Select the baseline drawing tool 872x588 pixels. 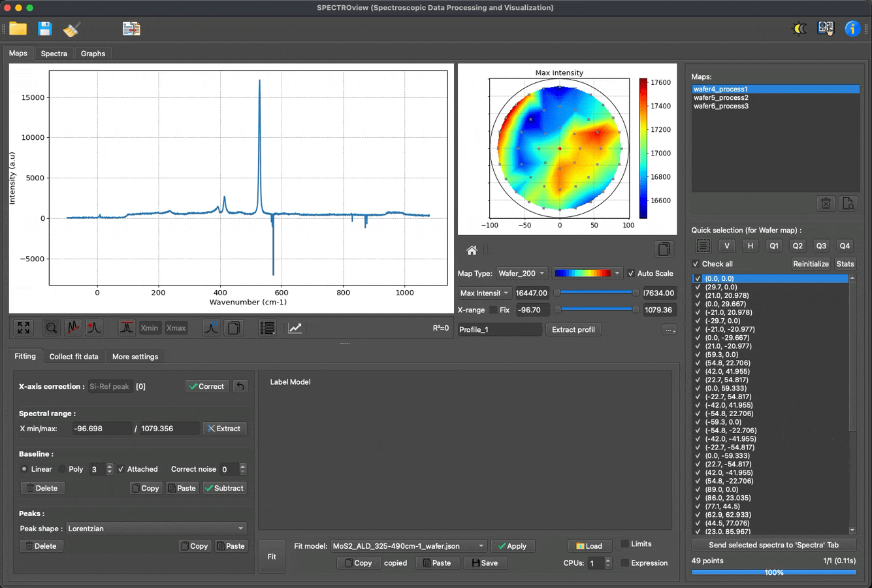(x=74, y=327)
